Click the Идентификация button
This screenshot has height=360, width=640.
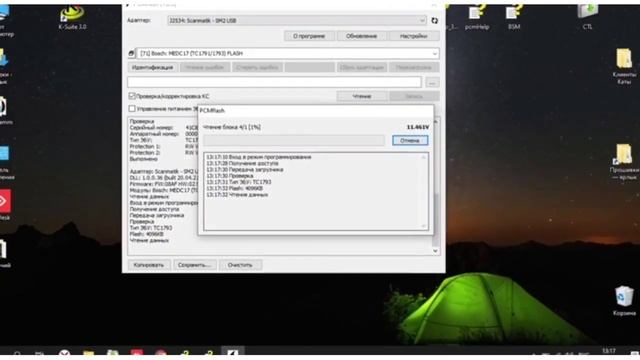153,67
